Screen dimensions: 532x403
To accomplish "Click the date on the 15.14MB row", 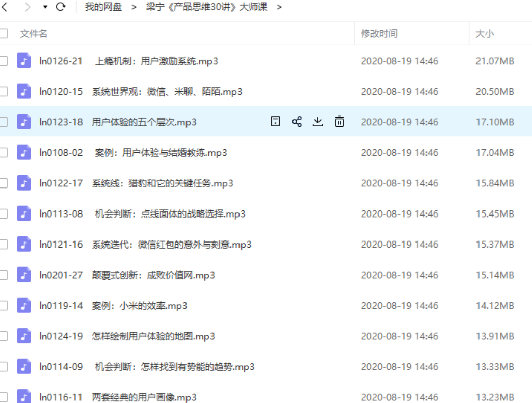I will (x=400, y=275).
